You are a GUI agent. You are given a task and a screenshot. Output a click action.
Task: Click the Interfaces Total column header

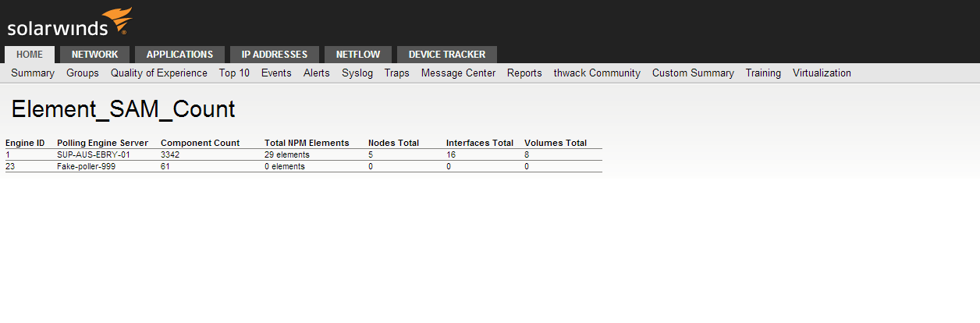click(x=480, y=143)
